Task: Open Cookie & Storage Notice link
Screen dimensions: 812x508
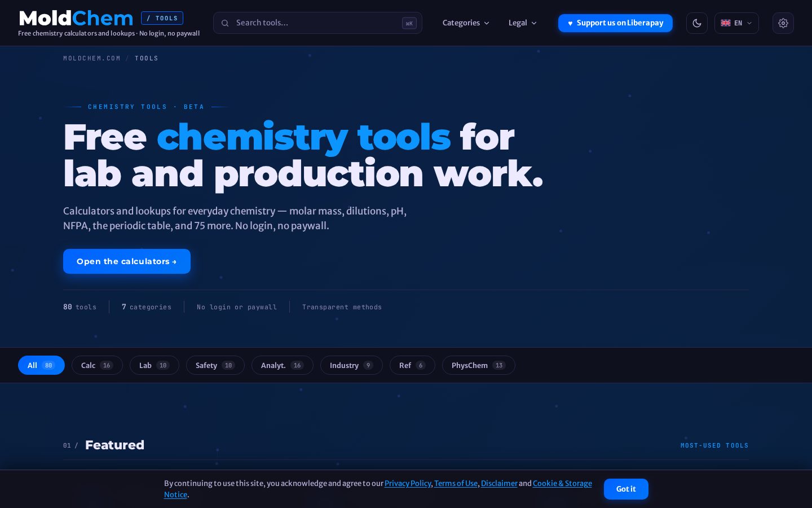Action: click(562, 483)
